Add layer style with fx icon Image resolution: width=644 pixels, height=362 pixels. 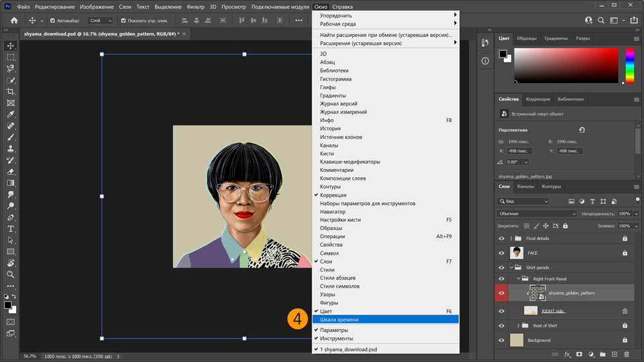tap(567, 354)
